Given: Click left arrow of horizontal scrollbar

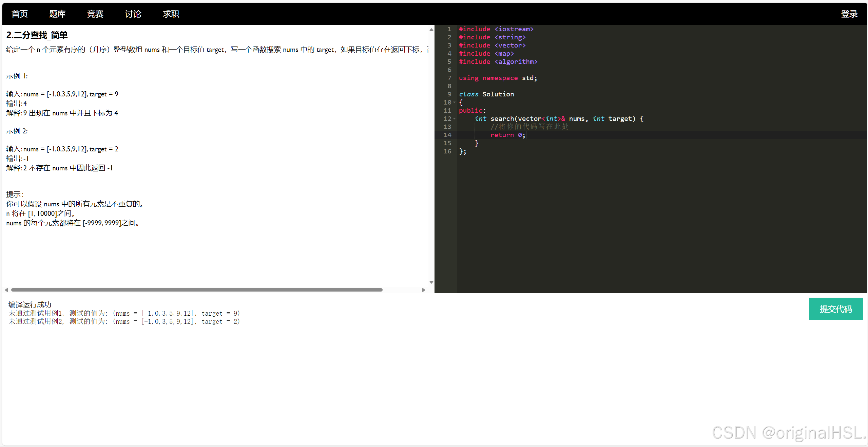Looking at the screenshot, I should 6,290.
